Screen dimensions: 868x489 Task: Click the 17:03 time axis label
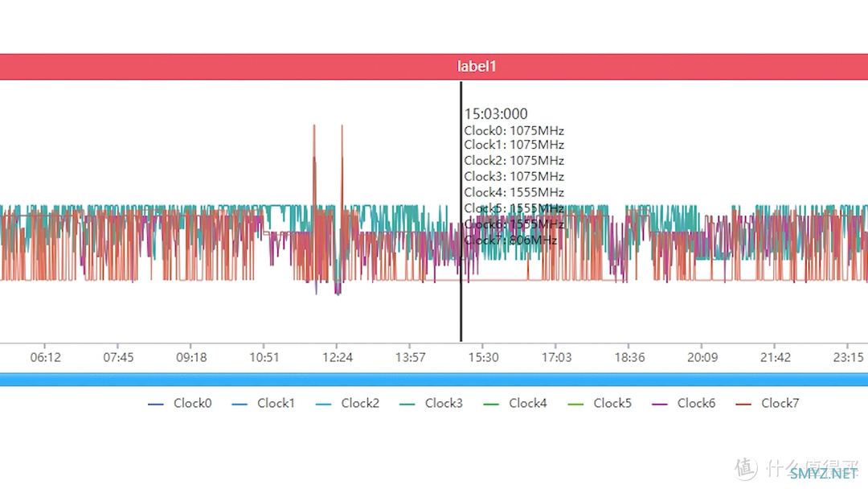point(556,357)
